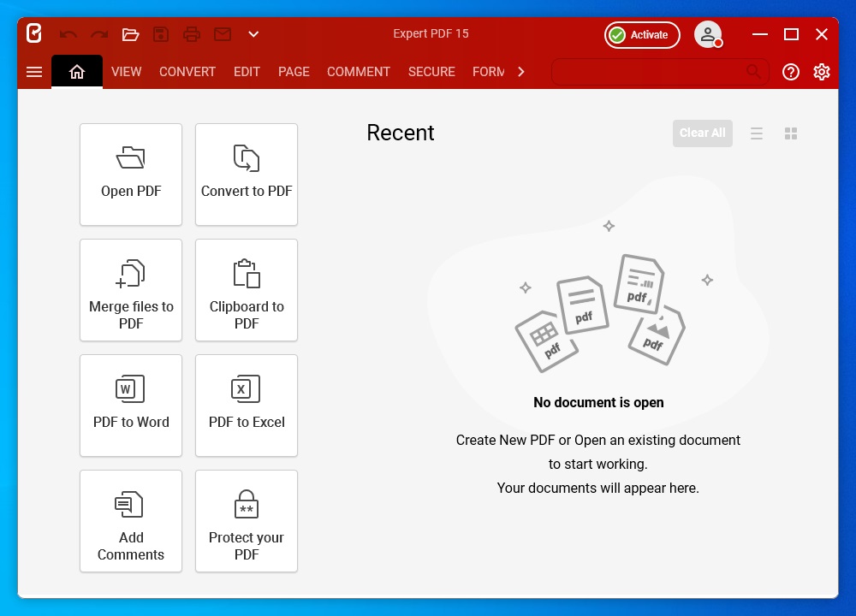Image resolution: width=856 pixels, height=616 pixels.
Task: Click the Print icon in title bar
Action: click(192, 34)
